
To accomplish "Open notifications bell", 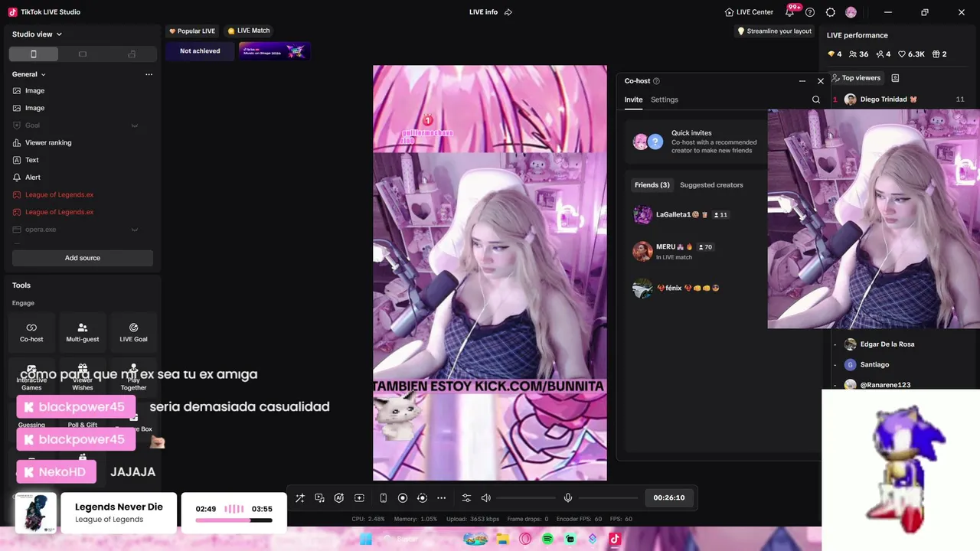I will tap(789, 12).
